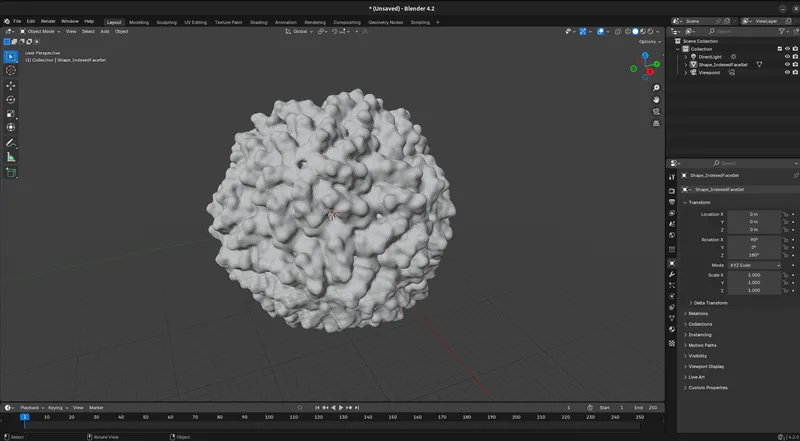The width and height of the screenshot is (800, 441).
Task: Toggle camera view icon in viewport
Action: 656,112
